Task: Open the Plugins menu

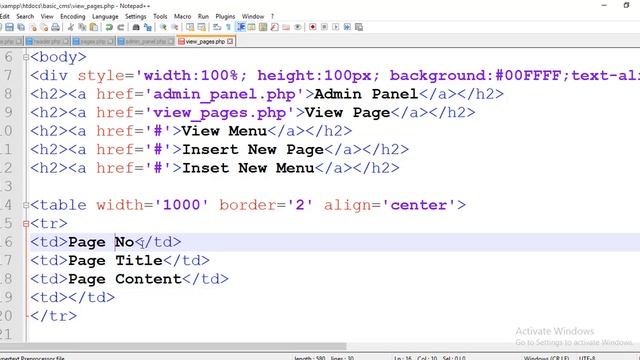Action: coord(225,16)
